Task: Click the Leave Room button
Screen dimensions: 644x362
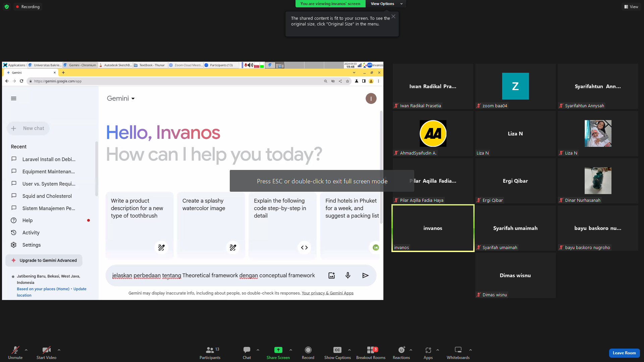Action: tap(624, 353)
